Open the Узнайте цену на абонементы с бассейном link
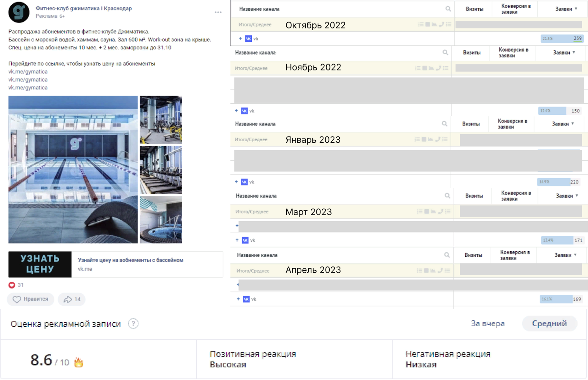Viewport: 588px width, 380px height. pos(130,260)
